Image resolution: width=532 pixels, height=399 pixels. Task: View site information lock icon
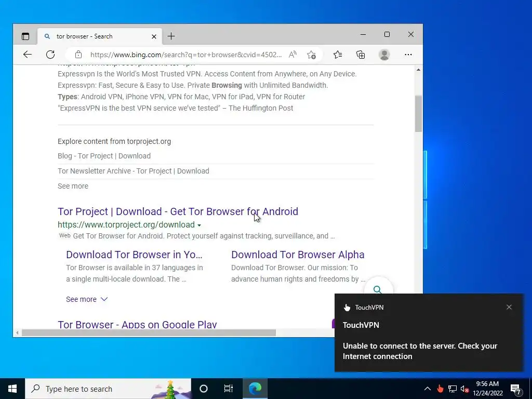(x=78, y=54)
